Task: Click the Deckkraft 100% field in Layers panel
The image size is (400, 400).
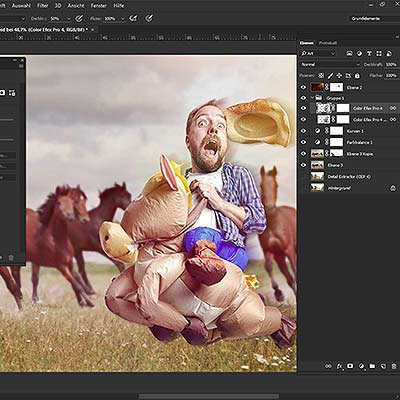Action: pos(391,64)
